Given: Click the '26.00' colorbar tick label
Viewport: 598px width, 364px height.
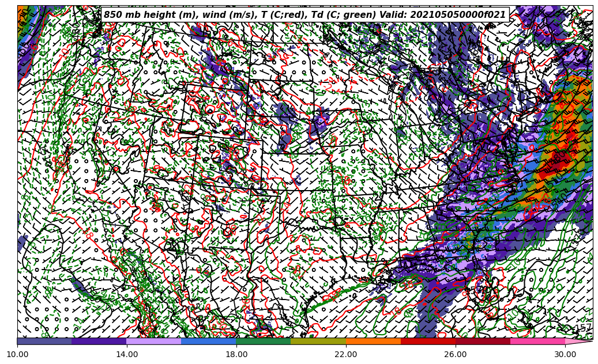Looking at the screenshot, I should (456, 354).
